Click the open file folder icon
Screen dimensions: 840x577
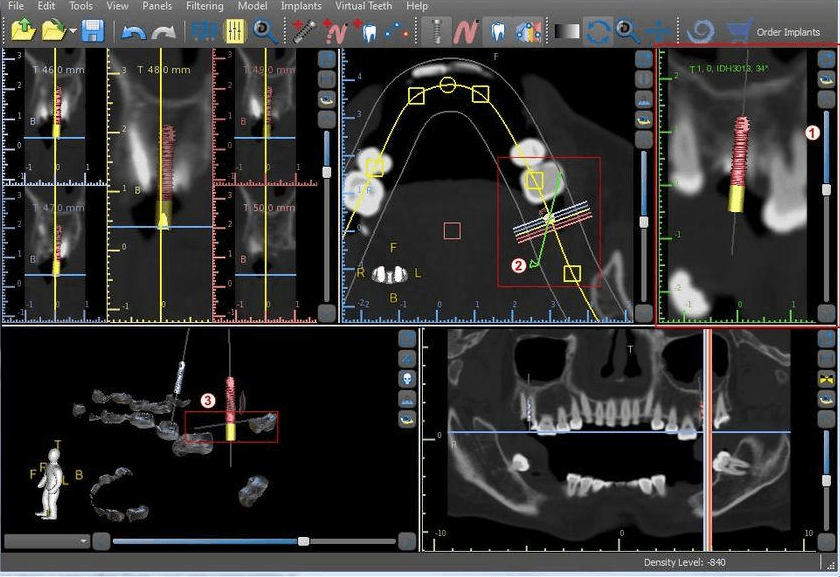tap(22, 31)
